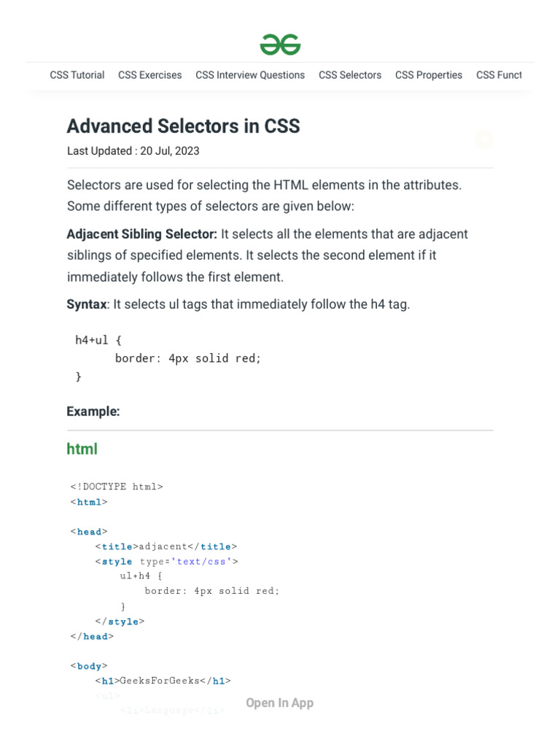Switch to the CSS Selectors tab
Viewport: 560px width, 747px height.
349,75
